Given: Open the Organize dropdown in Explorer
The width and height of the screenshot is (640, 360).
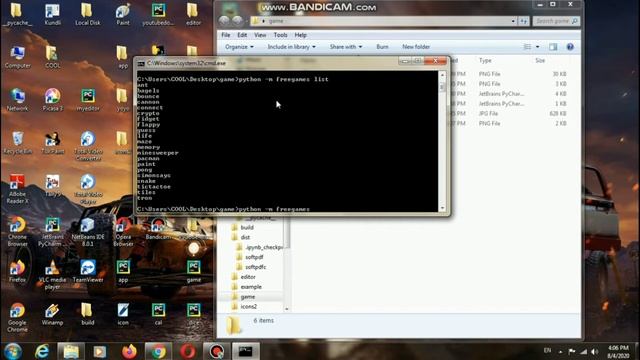Looking at the screenshot, I should pyautogui.click(x=239, y=47).
